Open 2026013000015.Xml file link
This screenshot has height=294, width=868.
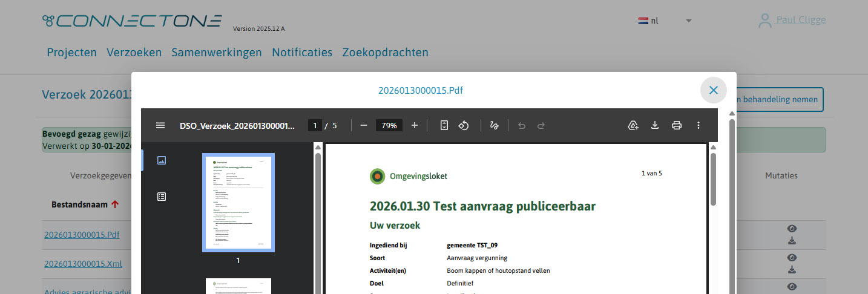pyautogui.click(x=82, y=264)
